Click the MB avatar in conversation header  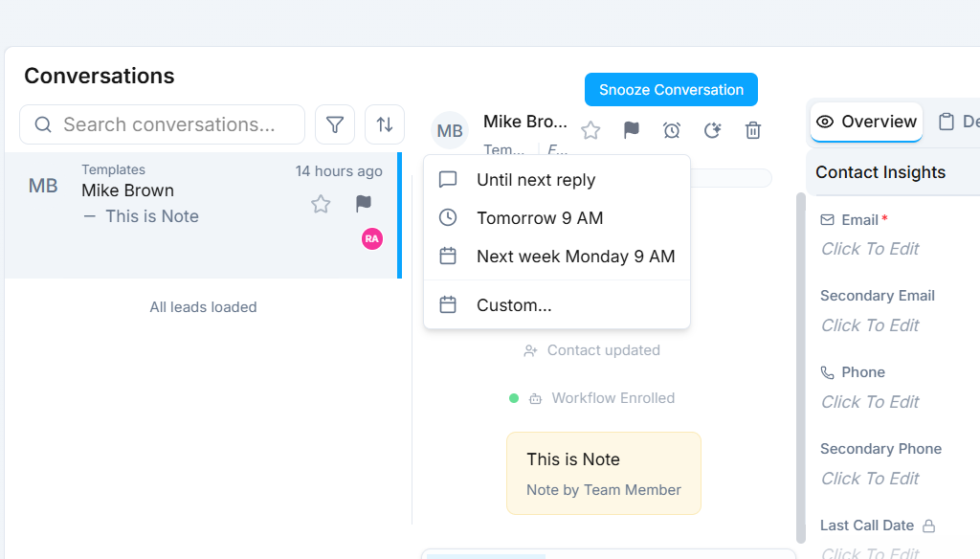click(450, 131)
